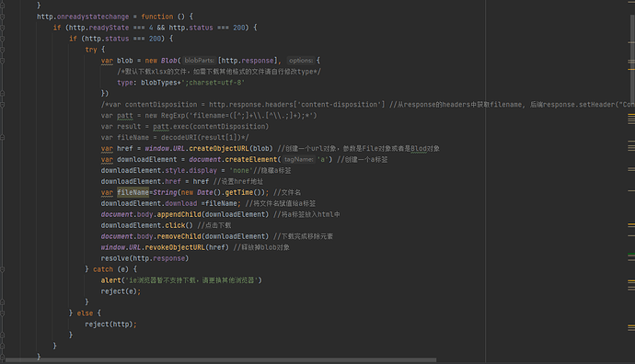
Task: Select the highlighted 'fileName' variable declaration
Action: (x=133, y=192)
